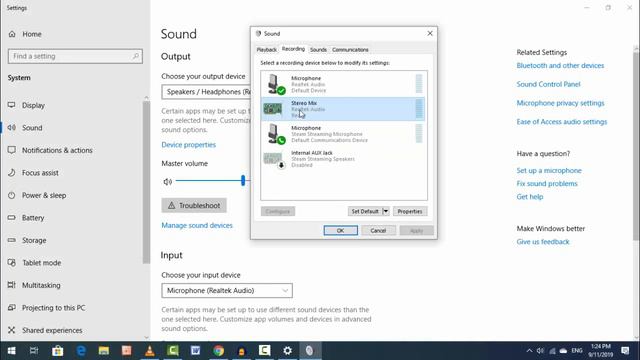Click the Troubleshoot button under Output

coord(194,205)
